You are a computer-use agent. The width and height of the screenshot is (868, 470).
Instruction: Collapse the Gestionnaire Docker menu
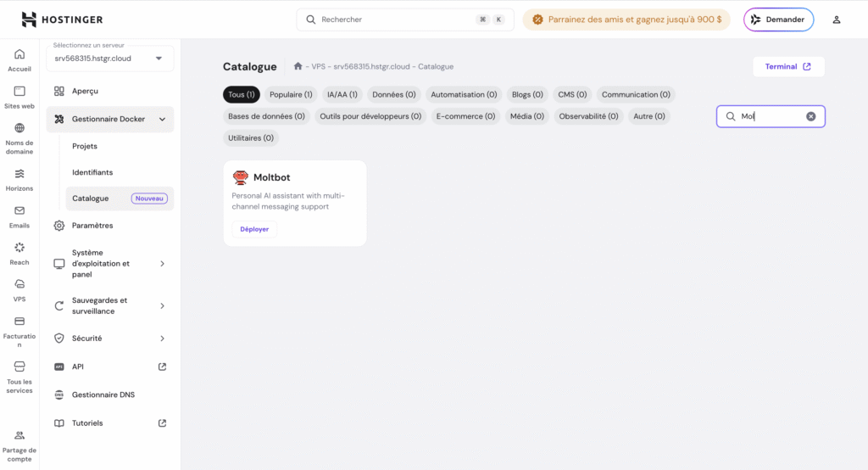(x=162, y=120)
